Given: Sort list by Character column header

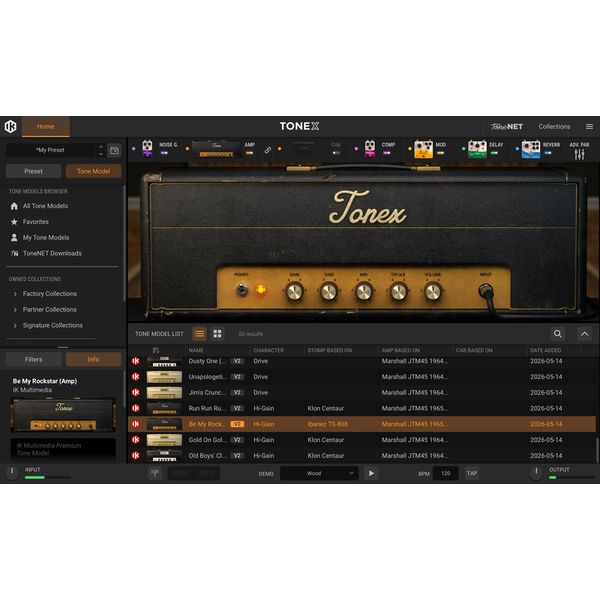Looking at the screenshot, I should [269, 350].
